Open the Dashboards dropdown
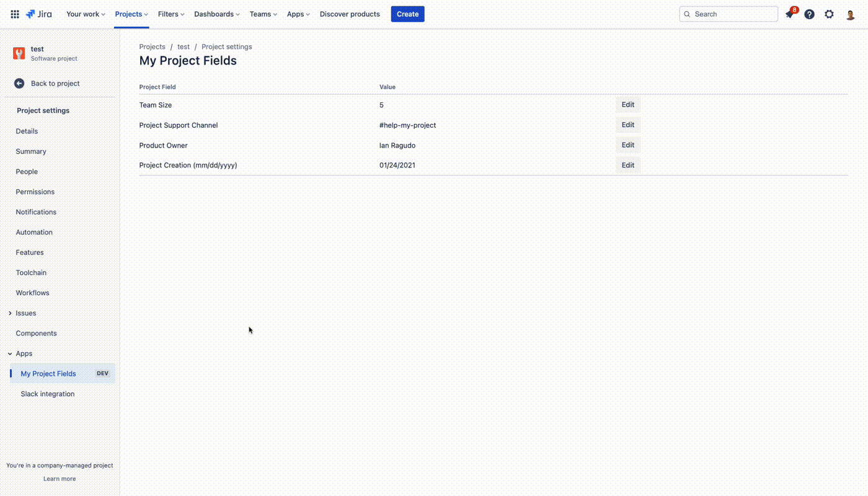 click(x=217, y=14)
